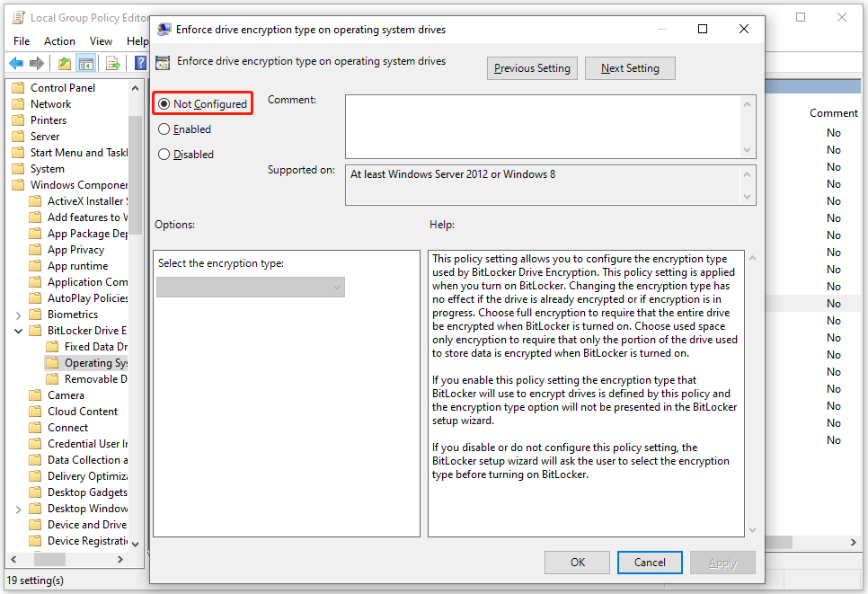Click the Export list toolbar icon
The height and width of the screenshot is (594, 868).
[x=113, y=63]
